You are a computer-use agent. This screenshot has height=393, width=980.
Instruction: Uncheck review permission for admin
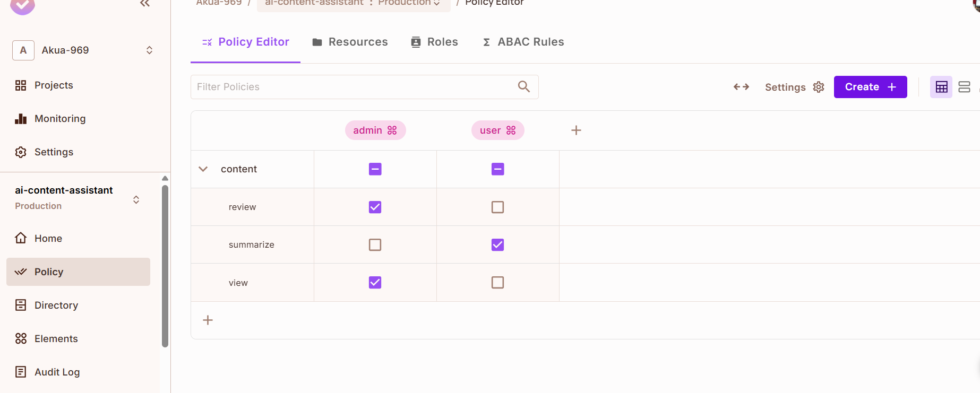[x=375, y=207]
